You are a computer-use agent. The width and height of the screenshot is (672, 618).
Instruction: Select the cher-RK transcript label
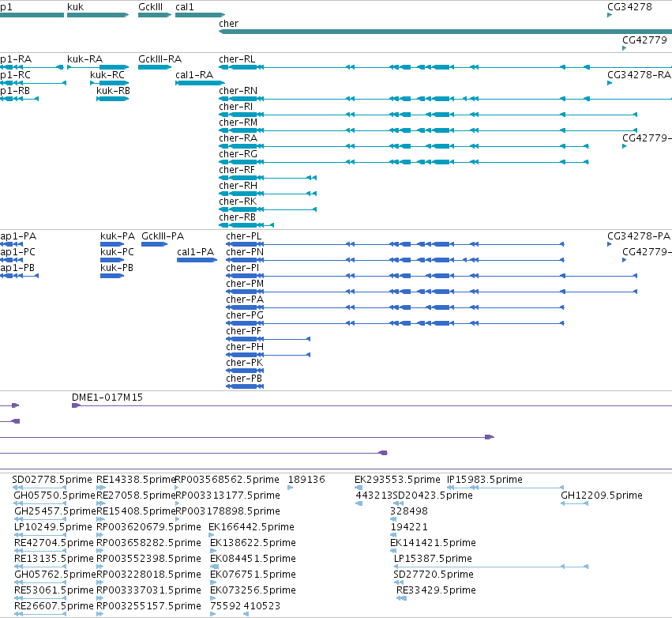[238, 202]
